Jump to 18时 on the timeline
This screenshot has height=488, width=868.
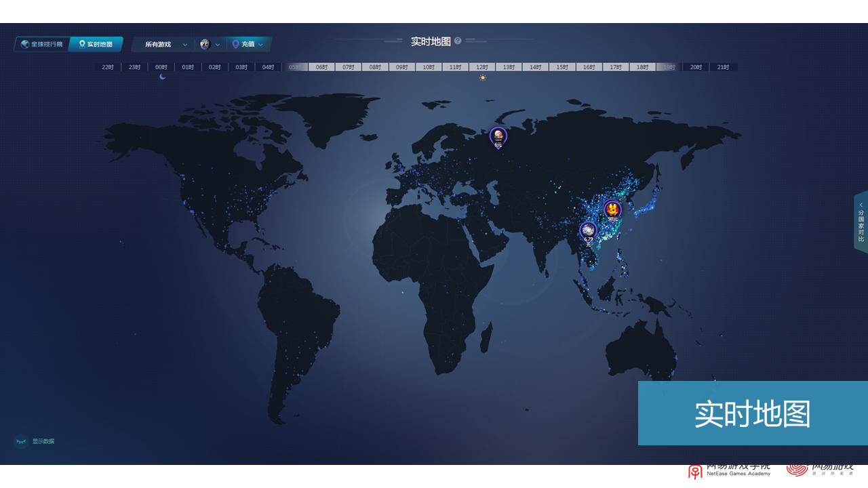[642, 67]
